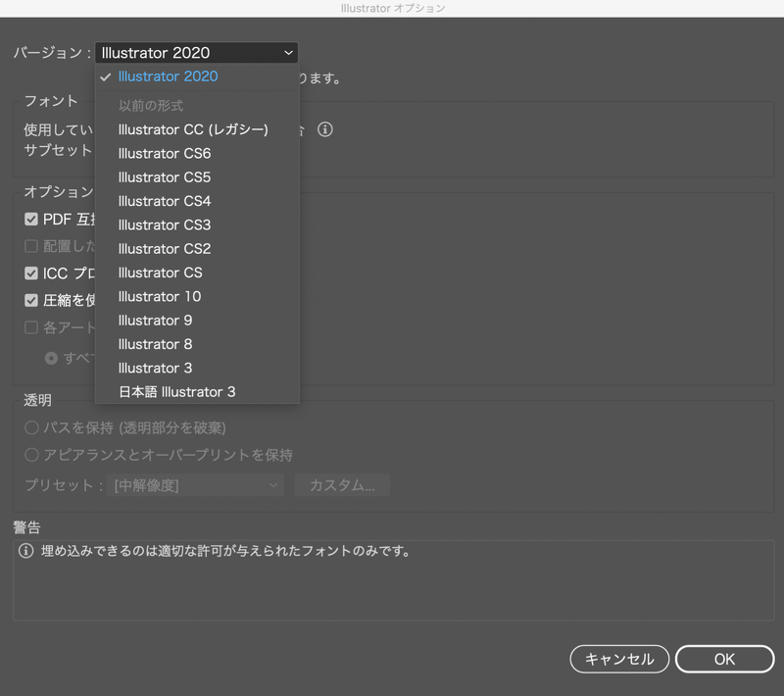Select Illustrator 10 format
Image resolution: width=784 pixels, height=696 pixels.
(x=159, y=296)
